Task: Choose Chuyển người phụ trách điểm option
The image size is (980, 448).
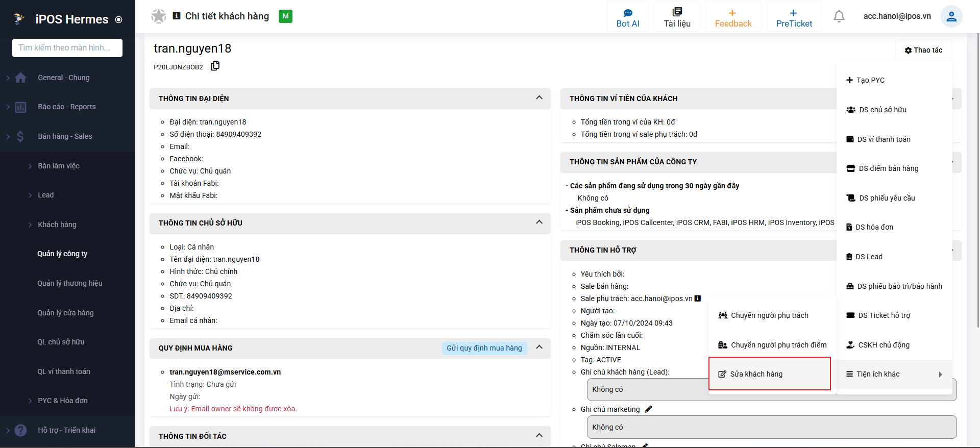Action: point(772,345)
